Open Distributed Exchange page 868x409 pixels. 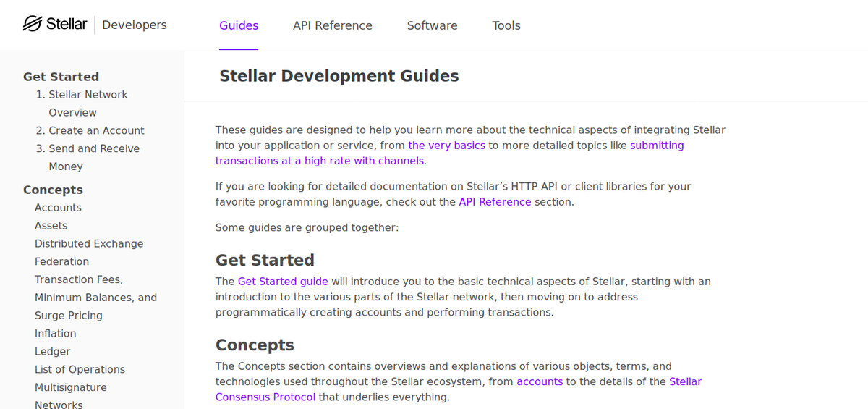[89, 244]
